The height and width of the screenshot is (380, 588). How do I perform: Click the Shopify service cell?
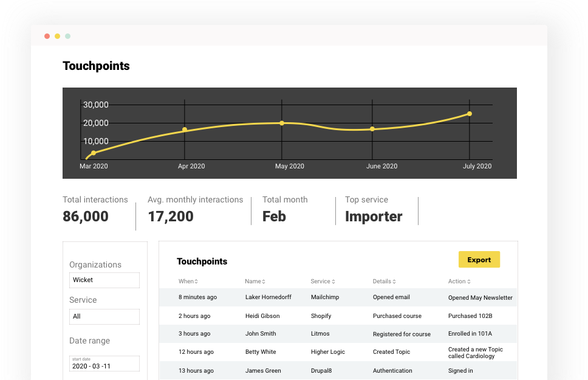321,316
